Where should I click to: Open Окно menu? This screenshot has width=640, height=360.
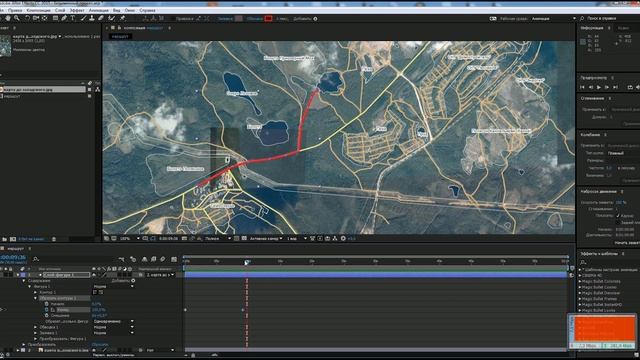129,10
